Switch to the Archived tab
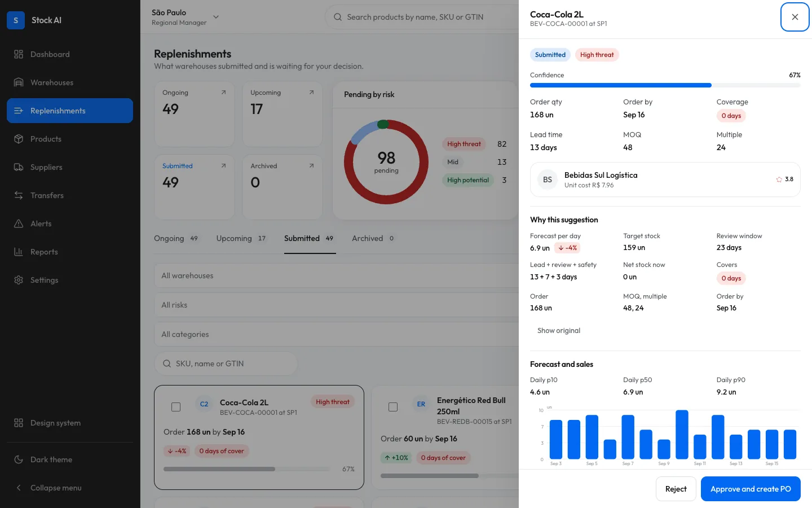Image resolution: width=812 pixels, height=508 pixels. pos(373,239)
